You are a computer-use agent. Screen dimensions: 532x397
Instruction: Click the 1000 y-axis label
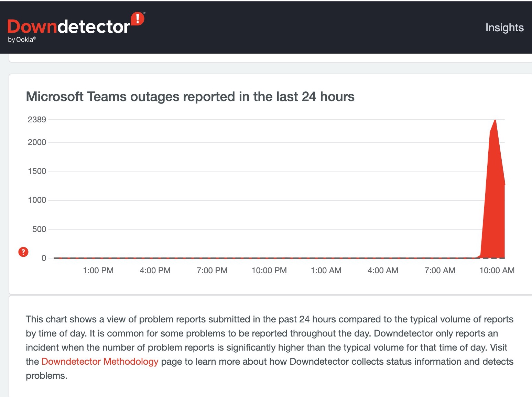pos(37,200)
